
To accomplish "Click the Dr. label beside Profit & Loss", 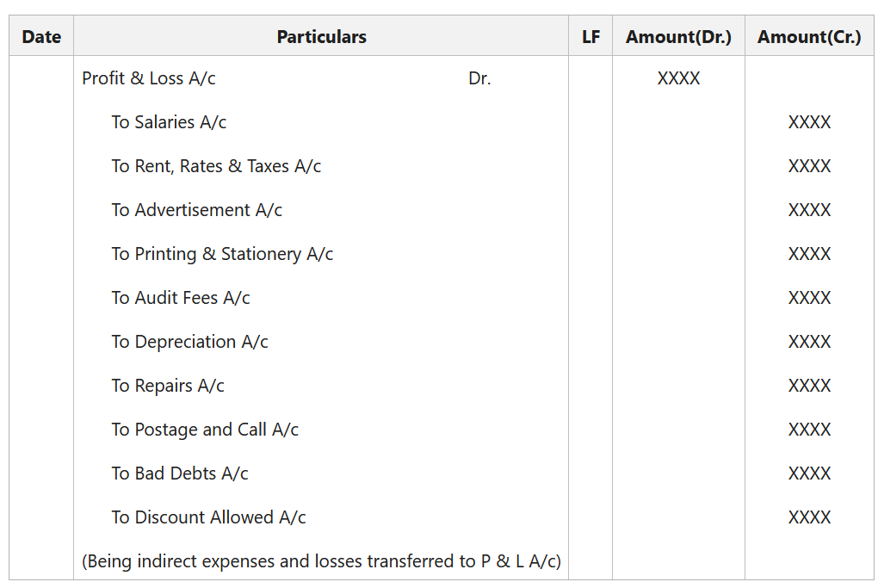I will [x=479, y=78].
